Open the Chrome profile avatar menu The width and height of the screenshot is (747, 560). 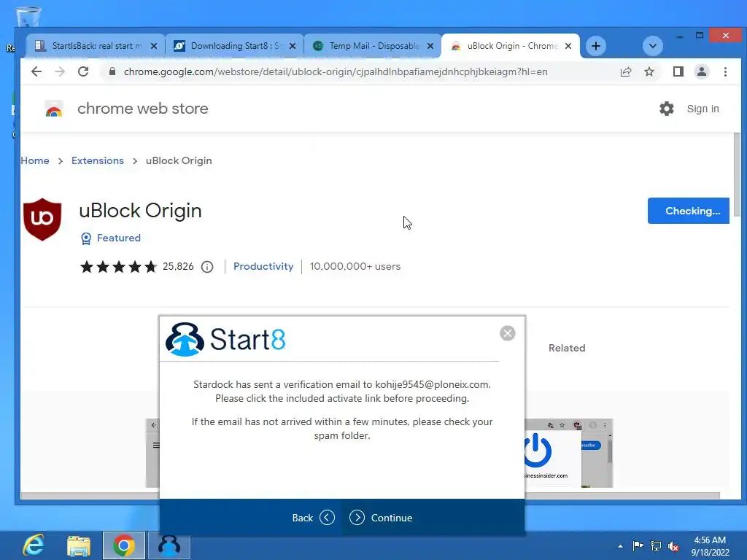point(701,72)
